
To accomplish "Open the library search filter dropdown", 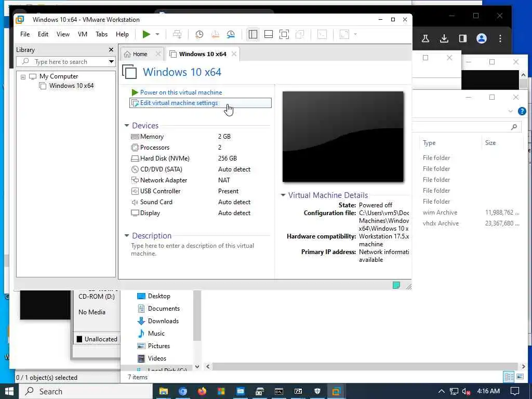I will (111, 62).
